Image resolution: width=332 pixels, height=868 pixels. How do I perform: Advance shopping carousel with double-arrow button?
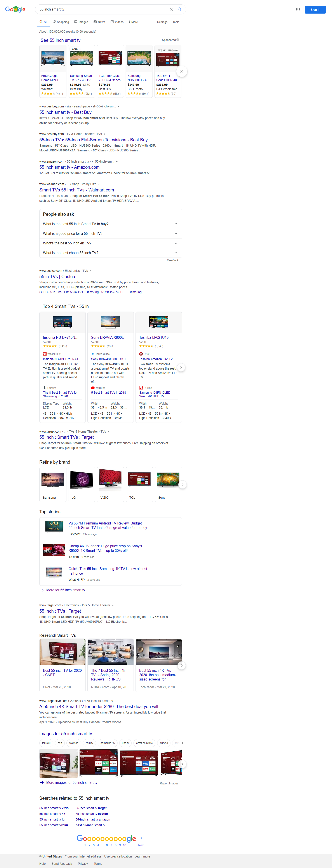click(x=182, y=71)
